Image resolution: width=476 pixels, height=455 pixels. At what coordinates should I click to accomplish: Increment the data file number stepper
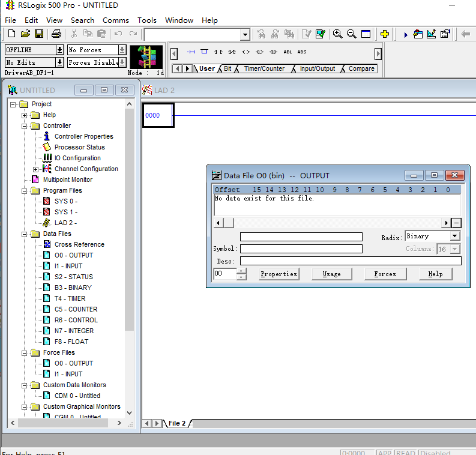pyautogui.click(x=241, y=271)
